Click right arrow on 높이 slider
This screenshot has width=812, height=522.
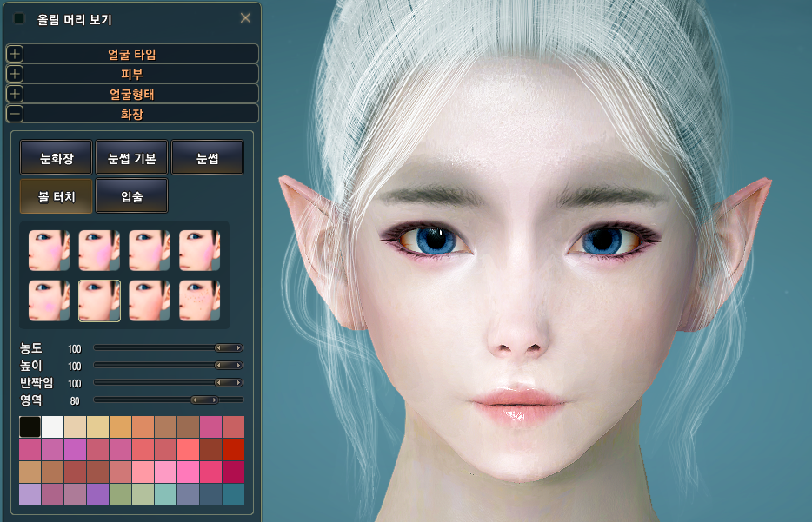(x=238, y=366)
